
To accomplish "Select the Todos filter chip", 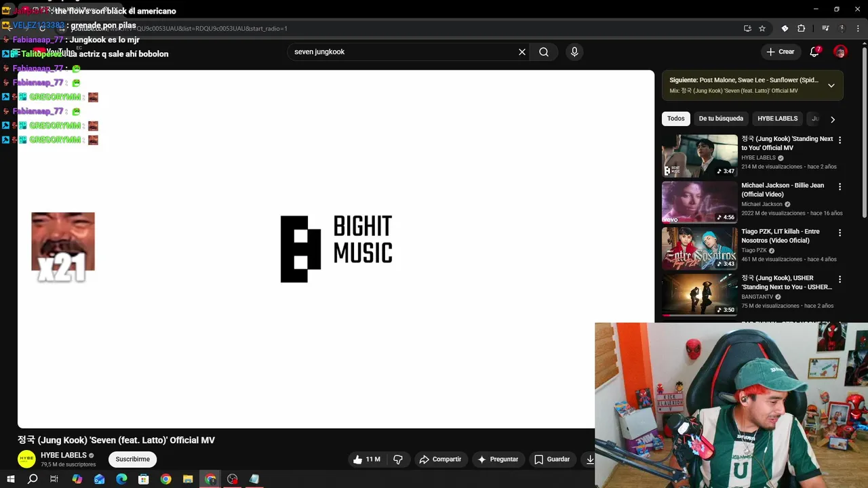I will click(676, 119).
